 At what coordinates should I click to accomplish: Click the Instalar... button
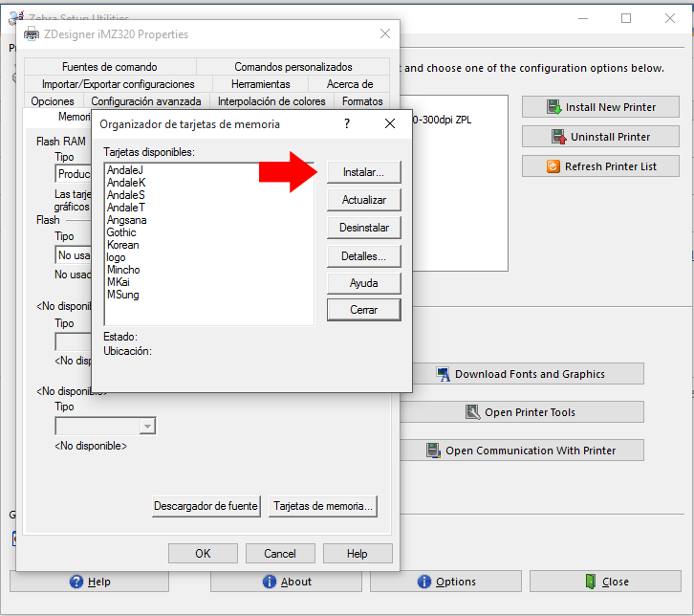pos(364,172)
